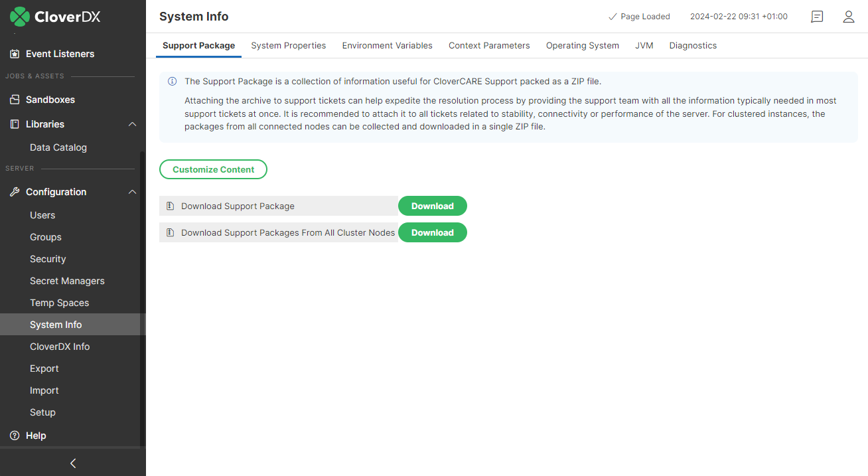Click the feedback message icon
868x476 pixels.
[x=817, y=17]
